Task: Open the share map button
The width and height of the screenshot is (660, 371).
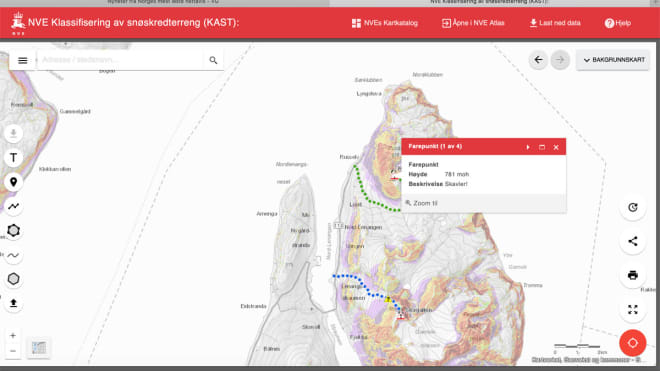Action: 633,241
